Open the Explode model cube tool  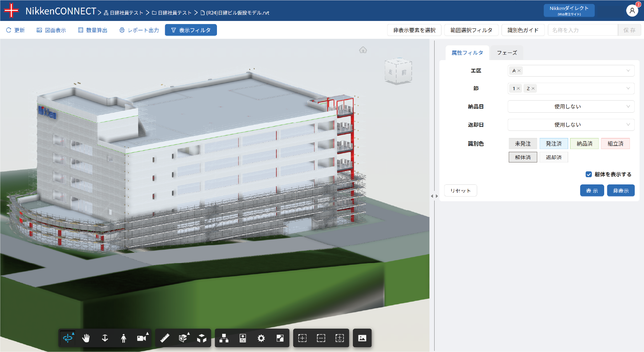pos(202,338)
